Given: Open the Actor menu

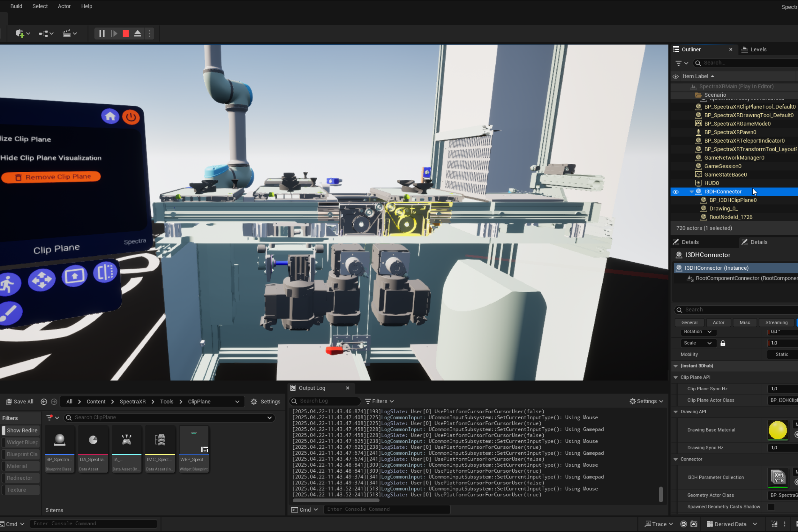Looking at the screenshot, I should [64, 6].
